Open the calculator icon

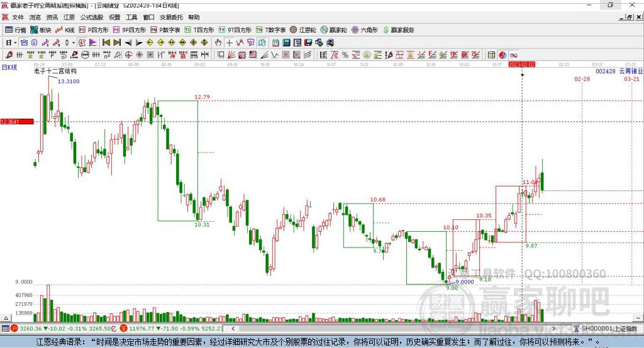click(286, 43)
